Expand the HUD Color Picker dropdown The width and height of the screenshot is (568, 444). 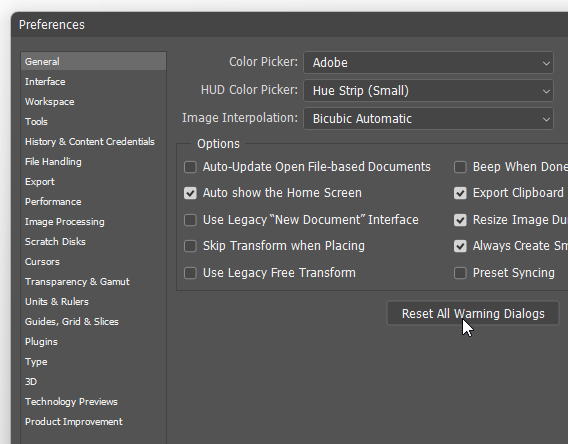point(428,91)
